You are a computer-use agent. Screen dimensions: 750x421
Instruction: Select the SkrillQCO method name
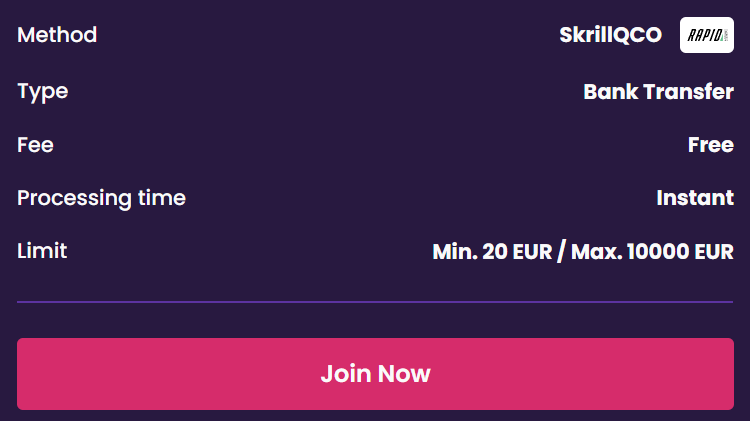point(610,35)
